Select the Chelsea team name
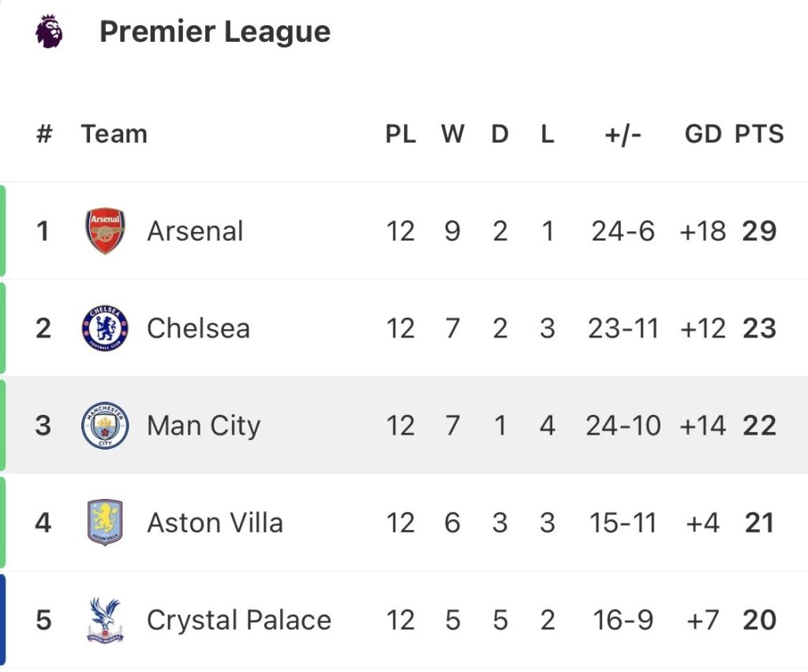Viewport: 808px width, 672px height. [198, 328]
